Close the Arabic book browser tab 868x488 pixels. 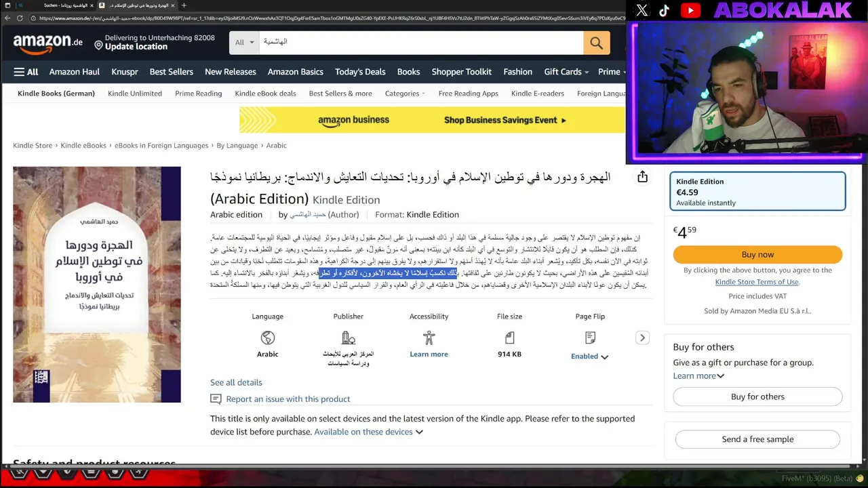(x=174, y=5)
